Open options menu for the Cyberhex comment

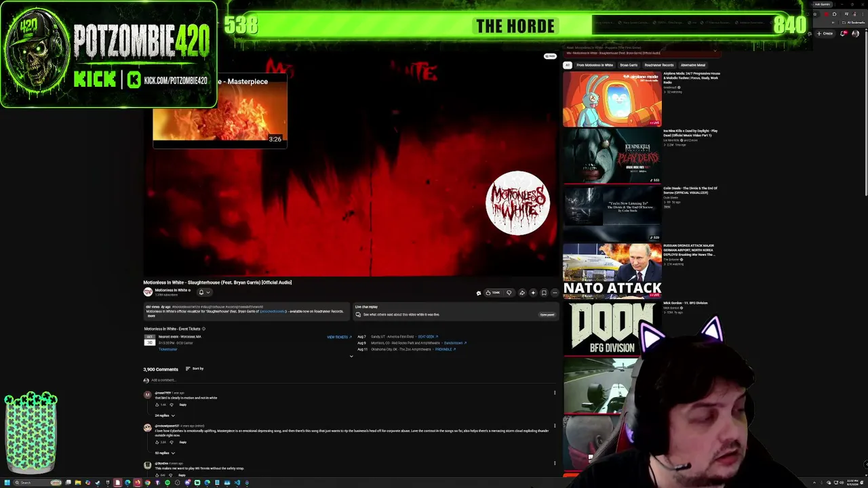[555, 426]
